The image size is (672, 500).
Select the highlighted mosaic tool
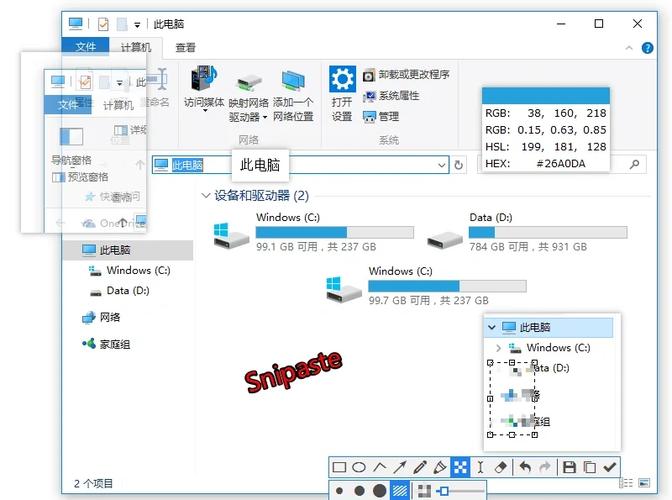point(460,467)
